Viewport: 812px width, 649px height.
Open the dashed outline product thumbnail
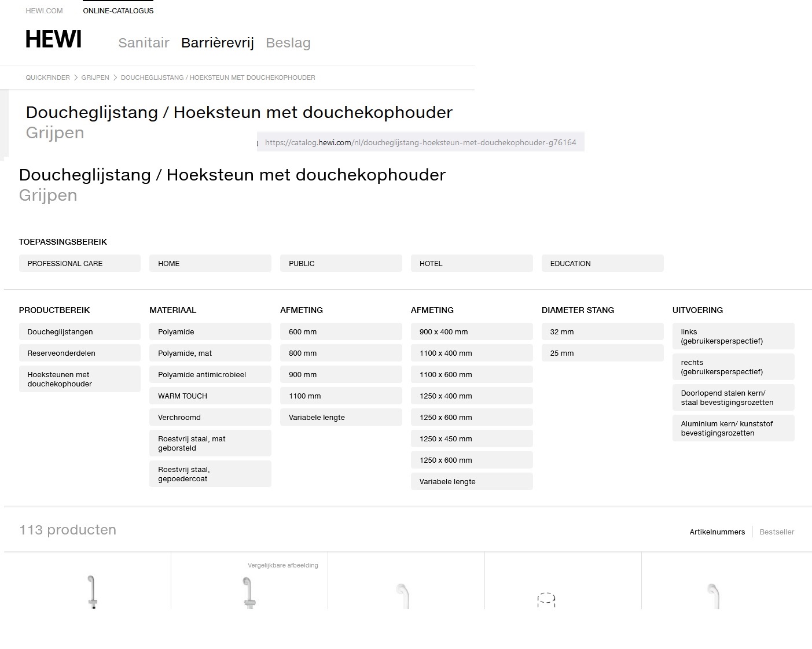click(546, 599)
